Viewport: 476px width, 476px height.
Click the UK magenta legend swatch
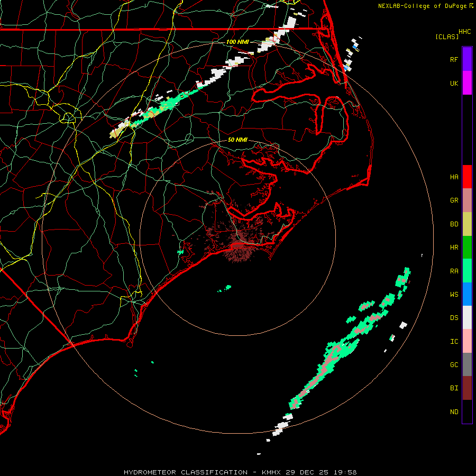tap(467, 83)
